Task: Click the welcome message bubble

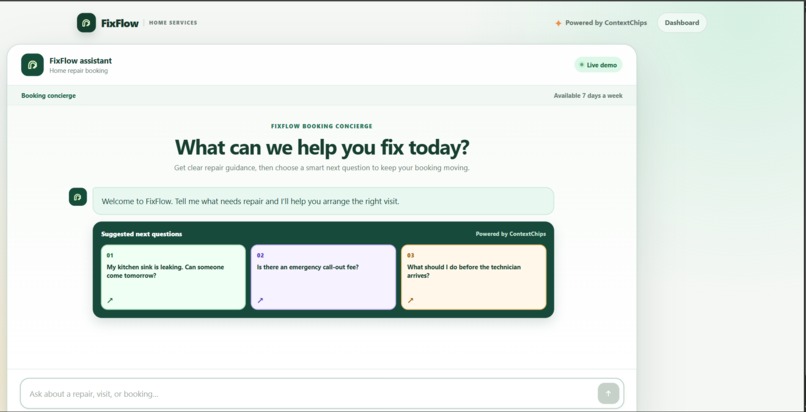Action: 323,201
